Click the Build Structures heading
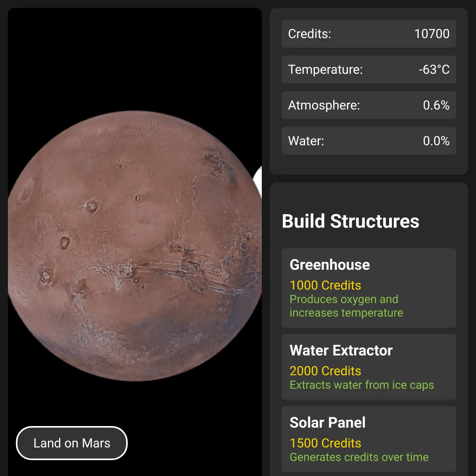 coord(350,221)
